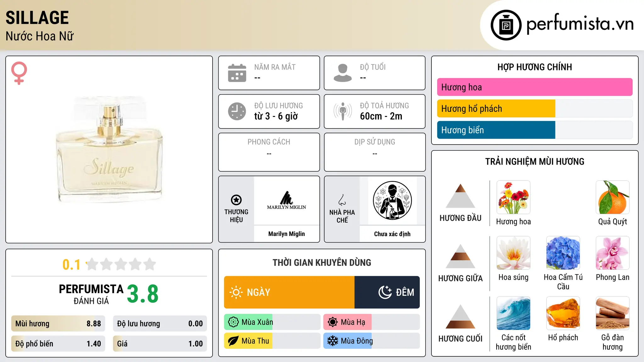Select the Hương hoa flower bouquet thumbnail
644x362 pixels.
(x=514, y=197)
